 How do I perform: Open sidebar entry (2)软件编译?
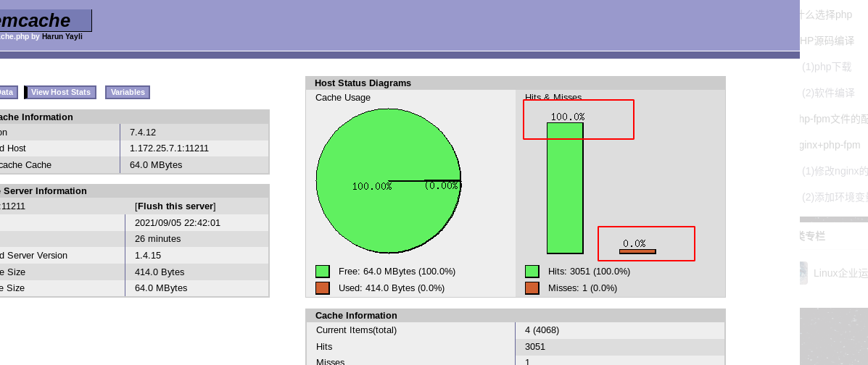pyautogui.click(x=828, y=93)
